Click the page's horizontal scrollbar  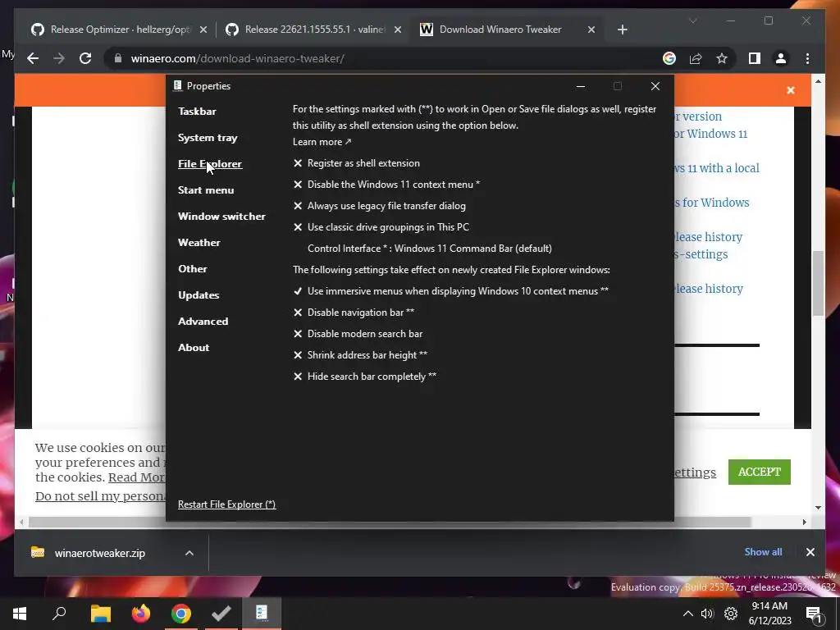click(390, 522)
